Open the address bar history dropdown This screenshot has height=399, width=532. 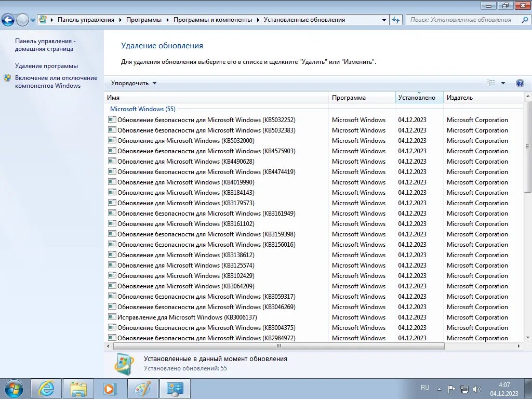click(x=384, y=20)
